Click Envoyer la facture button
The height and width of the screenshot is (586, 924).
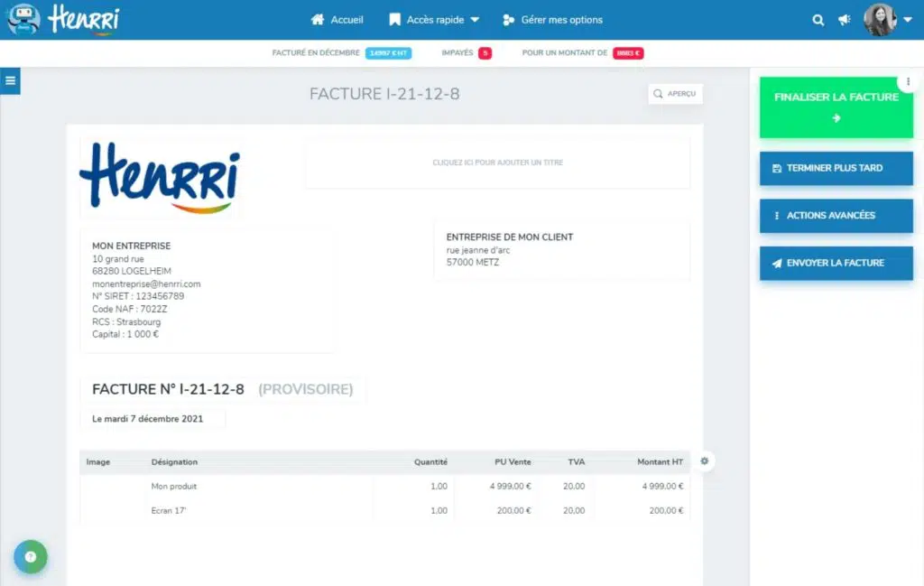pos(836,263)
